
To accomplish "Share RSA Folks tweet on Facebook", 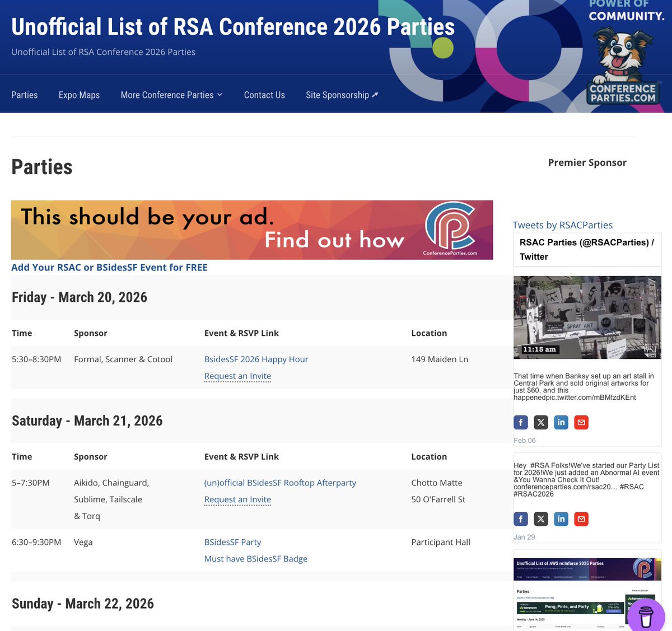I will [521, 519].
